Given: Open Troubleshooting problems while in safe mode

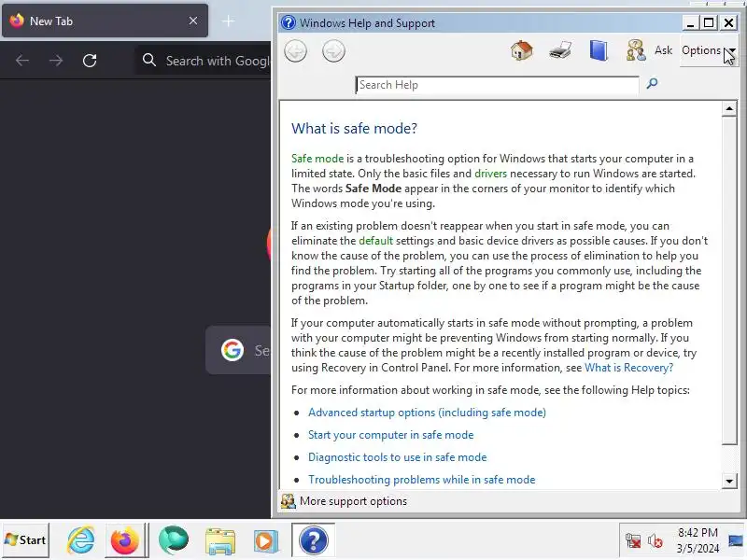Looking at the screenshot, I should 422,480.
